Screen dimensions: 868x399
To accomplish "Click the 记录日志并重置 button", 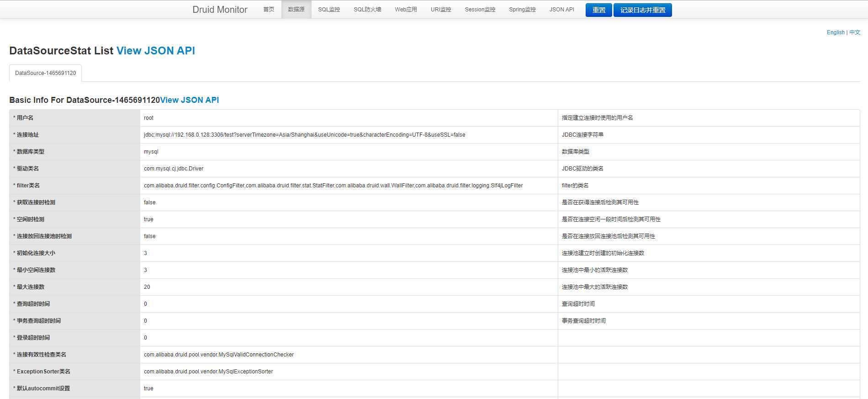I will (x=642, y=10).
